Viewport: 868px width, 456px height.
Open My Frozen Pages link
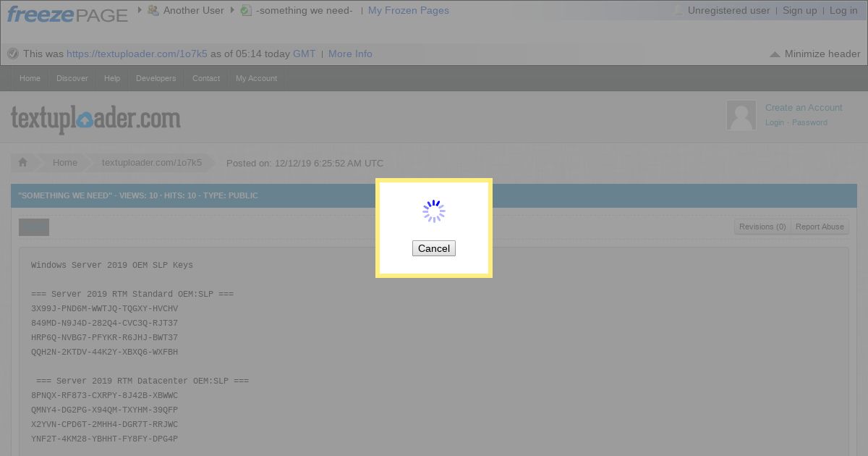click(x=409, y=10)
